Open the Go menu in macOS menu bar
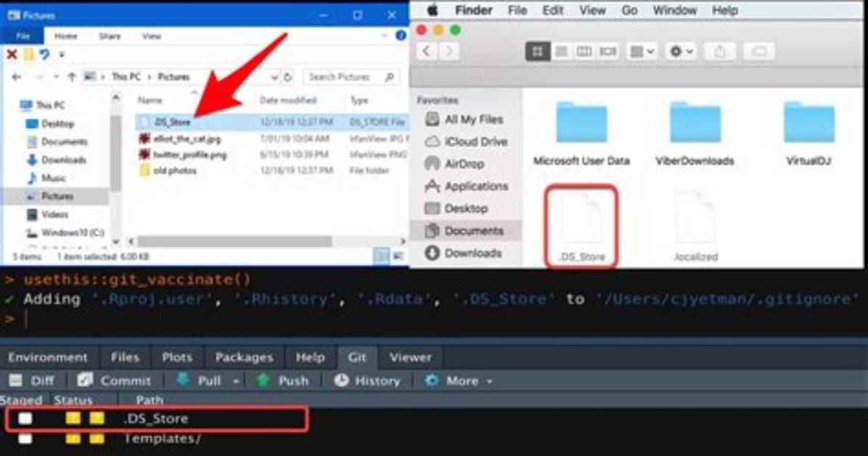Image resolution: width=868 pixels, height=456 pixels. (x=629, y=10)
